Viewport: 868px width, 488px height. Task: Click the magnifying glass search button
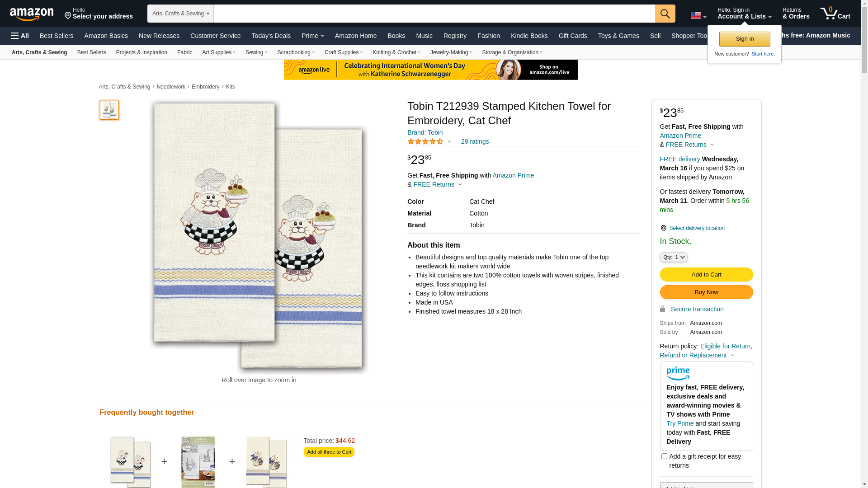(x=665, y=14)
